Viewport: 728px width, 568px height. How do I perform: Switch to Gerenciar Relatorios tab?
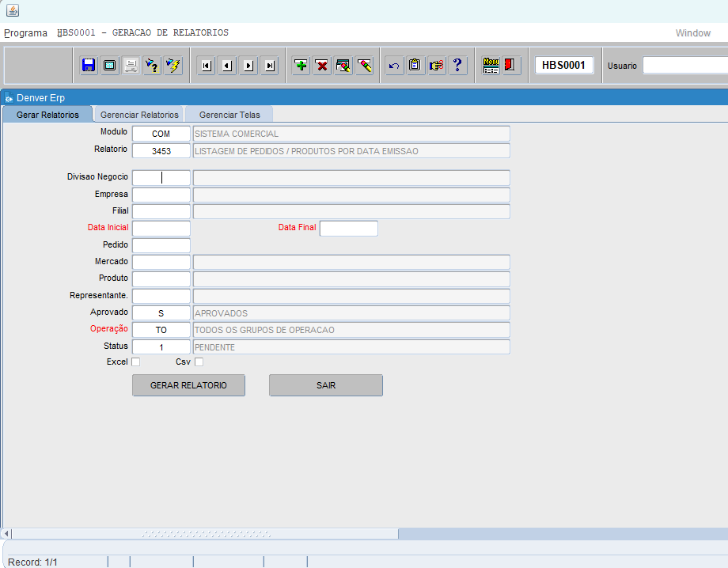(x=139, y=115)
